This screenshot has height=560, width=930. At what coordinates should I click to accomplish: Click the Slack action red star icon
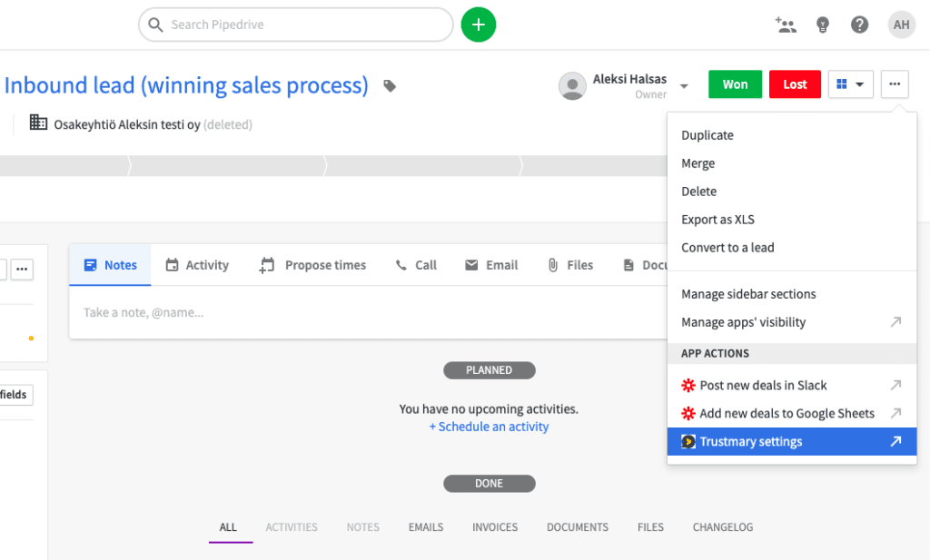click(688, 385)
